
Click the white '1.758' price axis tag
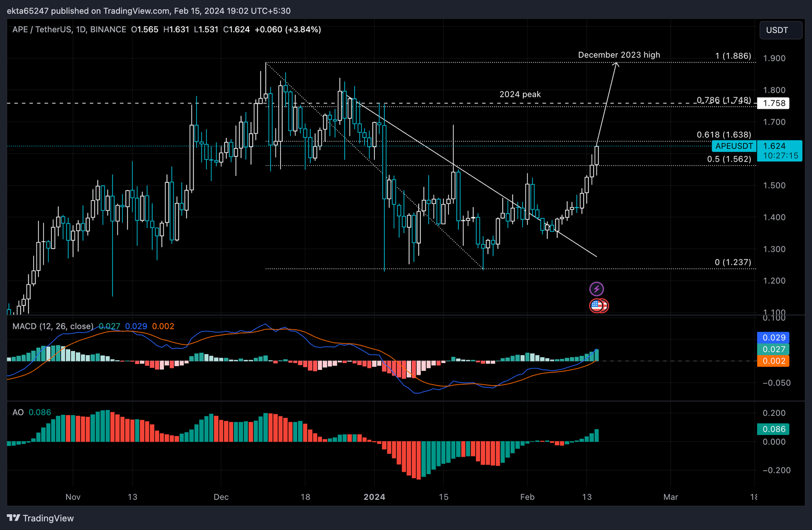(773, 103)
